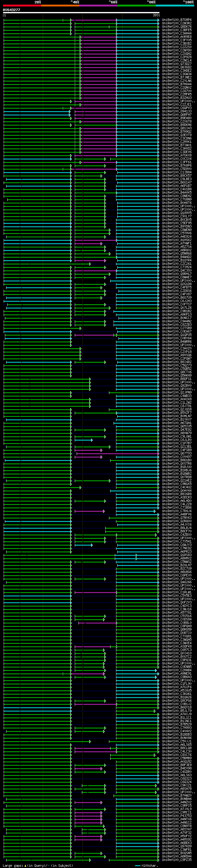Select hit label UniRef100_Q97KD9
Image resolution: width=197 pixels, height=868 pixels.
177,846
